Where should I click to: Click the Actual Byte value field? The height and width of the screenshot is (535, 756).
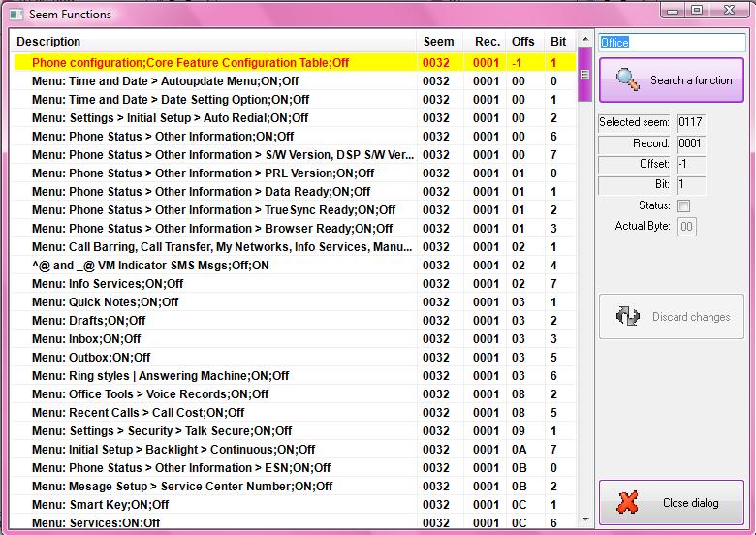point(686,227)
